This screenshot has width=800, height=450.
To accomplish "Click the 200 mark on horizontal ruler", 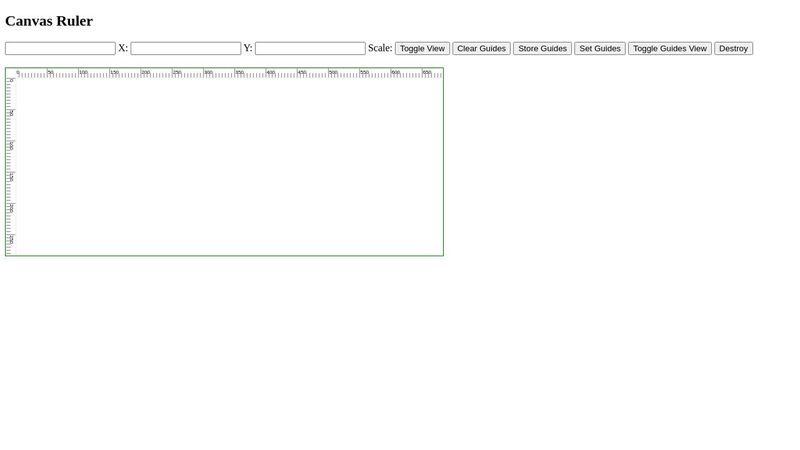I will pyautogui.click(x=142, y=73).
